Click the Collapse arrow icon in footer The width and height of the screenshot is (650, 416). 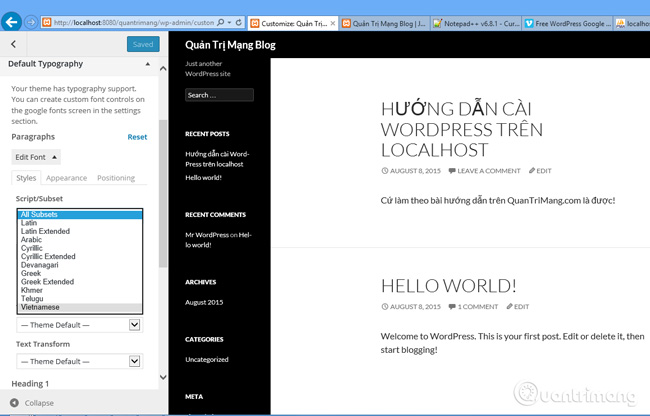pos(14,403)
